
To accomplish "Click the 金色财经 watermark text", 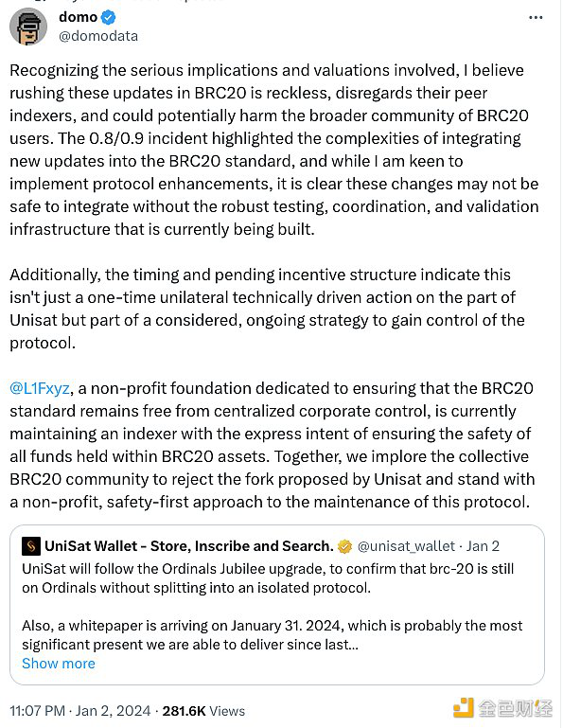I will click(515, 708).
